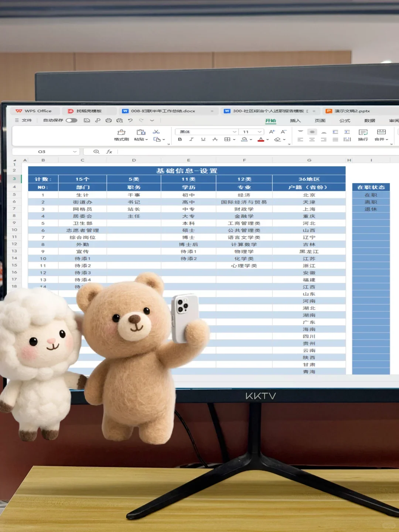Screen dimensions: 399x532
Task: Click the cell borders icon
Action: click(x=227, y=139)
